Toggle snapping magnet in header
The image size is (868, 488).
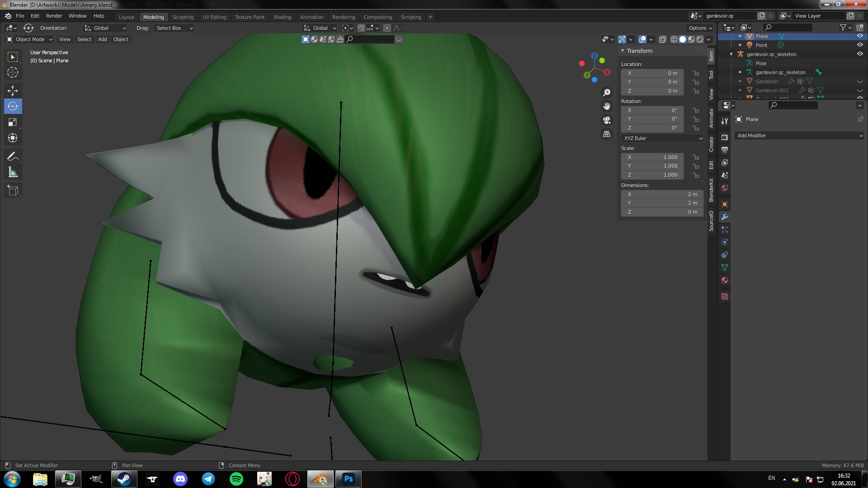tap(361, 28)
